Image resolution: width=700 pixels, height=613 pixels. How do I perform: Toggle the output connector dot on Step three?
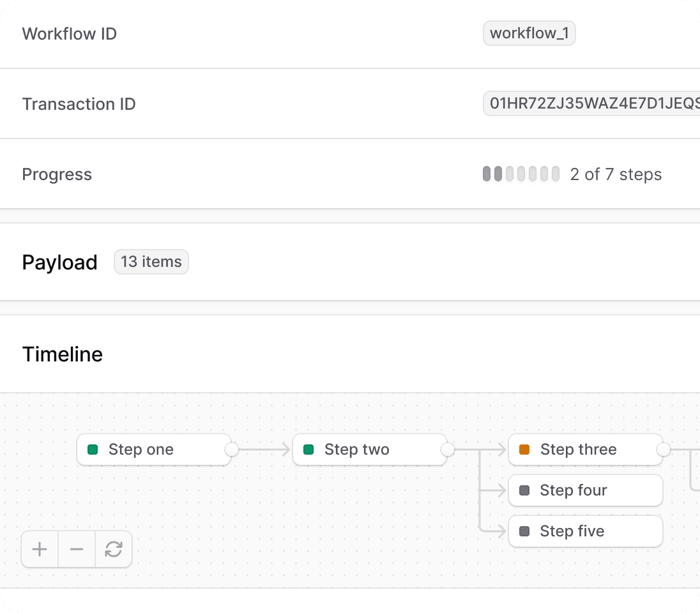(662, 450)
